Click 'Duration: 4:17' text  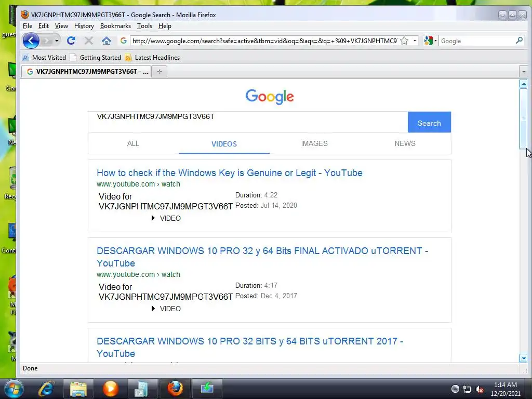tap(256, 285)
